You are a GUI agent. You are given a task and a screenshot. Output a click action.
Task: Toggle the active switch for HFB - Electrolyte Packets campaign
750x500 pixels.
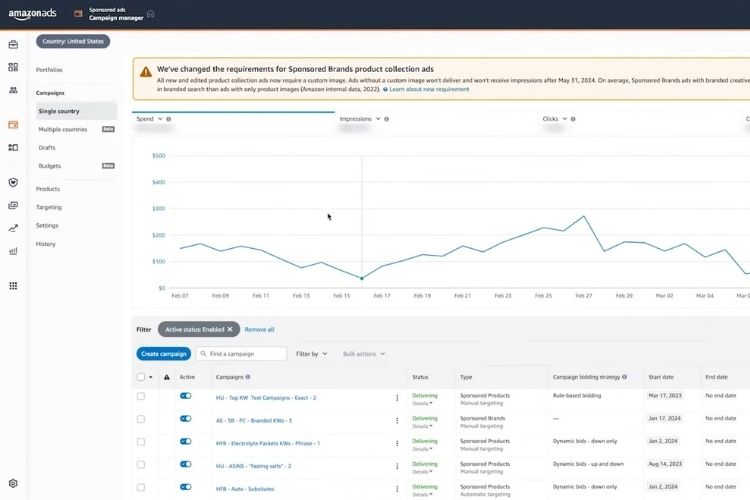point(186,441)
